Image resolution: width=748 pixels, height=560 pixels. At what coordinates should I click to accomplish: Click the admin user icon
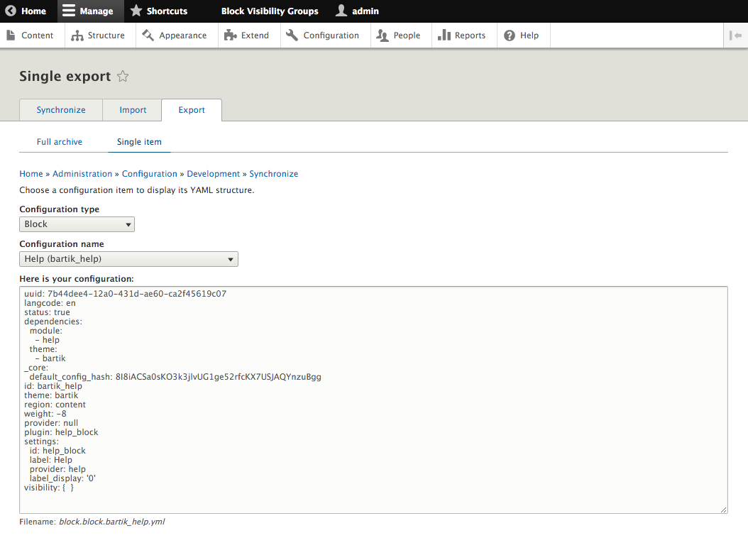(x=341, y=11)
